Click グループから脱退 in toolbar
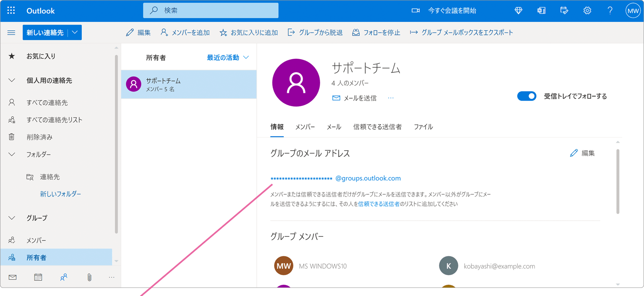644x296 pixels. pos(315,33)
